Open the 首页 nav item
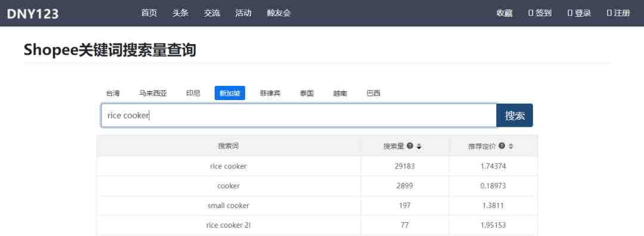The width and height of the screenshot is (644, 236). (x=149, y=13)
